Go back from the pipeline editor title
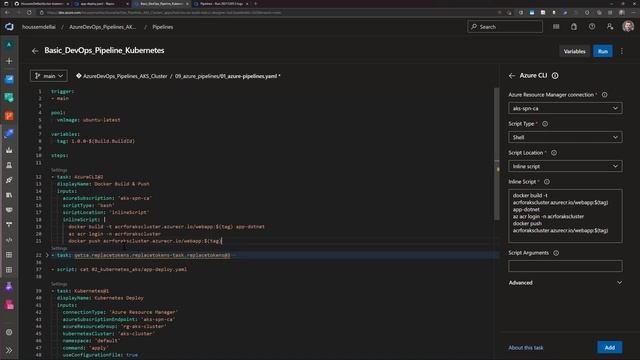The width and height of the screenshot is (640, 360). [35, 51]
